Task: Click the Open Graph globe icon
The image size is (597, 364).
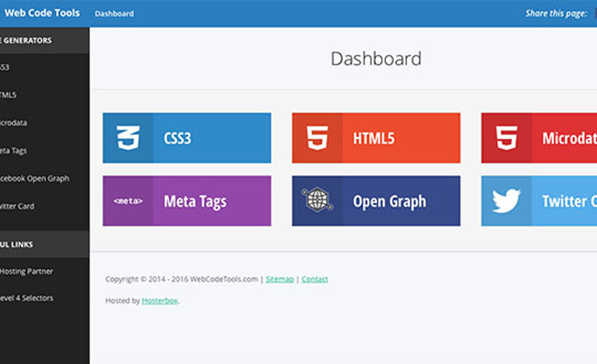Action: pyautogui.click(x=317, y=199)
